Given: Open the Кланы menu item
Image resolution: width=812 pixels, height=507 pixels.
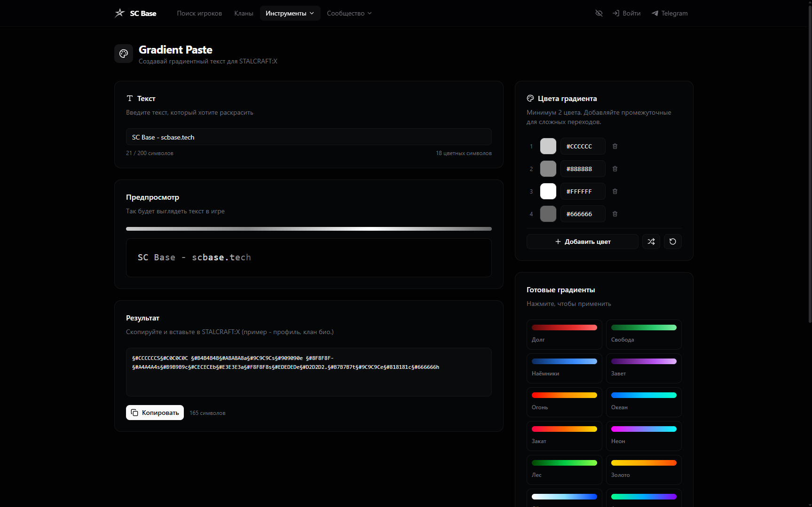Looking at the screenshot, I should click(x=244, y=13).
